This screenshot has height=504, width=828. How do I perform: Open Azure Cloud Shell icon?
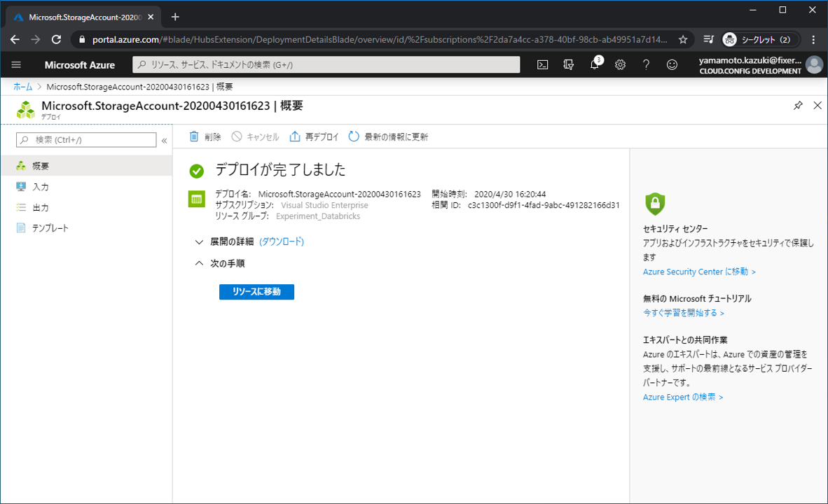(x=542, y=64)
